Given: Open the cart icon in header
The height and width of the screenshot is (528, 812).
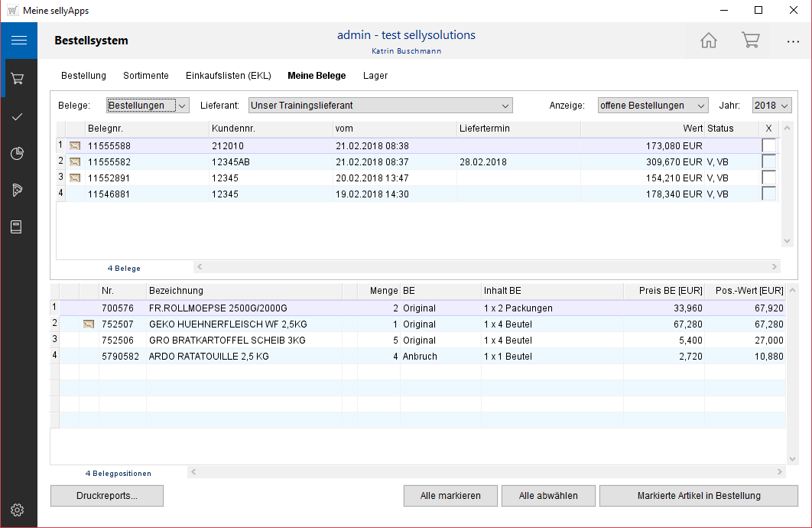Looking at the screenshot, I should [750, 41].
